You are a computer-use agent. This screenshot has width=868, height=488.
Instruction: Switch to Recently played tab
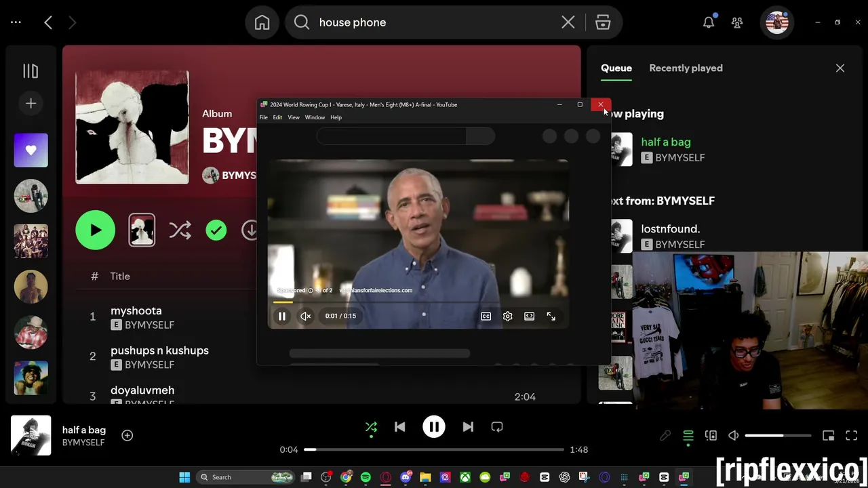point(686,68)
